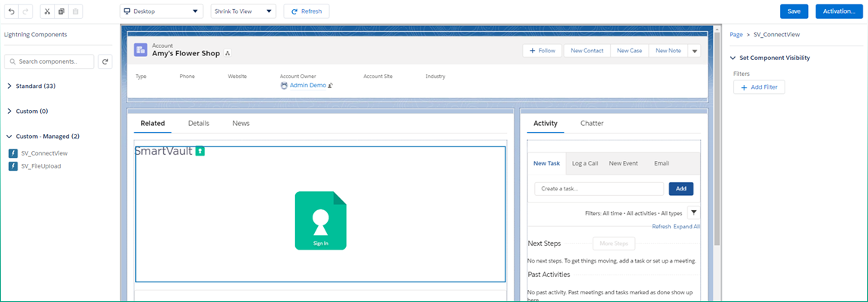This screenshot has height=302, width=868.
Task: Click the activity filter funnel icon
Action: click(693, 212)
